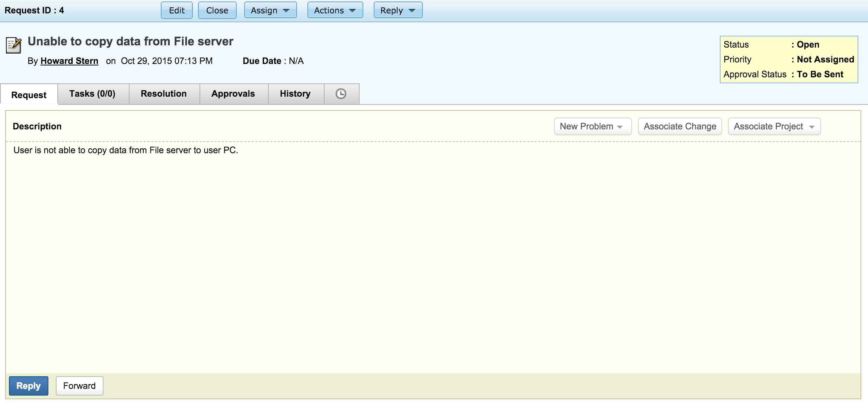868x403 pixels.
Task: Click the Actions dropdown arrow
Action: (353, 10)
